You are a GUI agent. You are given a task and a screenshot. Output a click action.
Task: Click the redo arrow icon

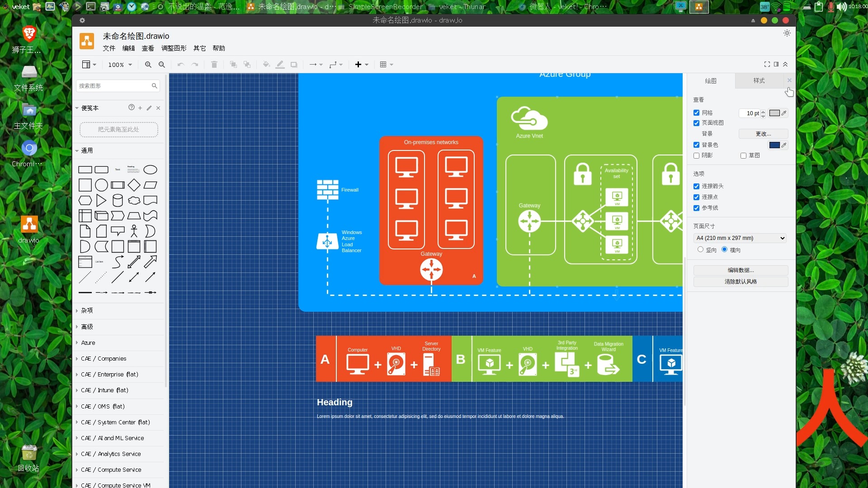[195, 65]
